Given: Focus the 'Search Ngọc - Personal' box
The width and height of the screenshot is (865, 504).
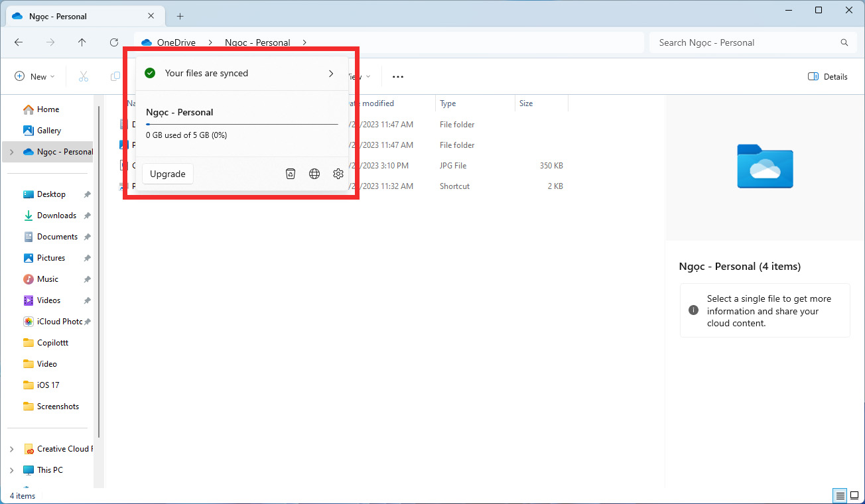Looking at the screenshot, I should tap(753, 42).
